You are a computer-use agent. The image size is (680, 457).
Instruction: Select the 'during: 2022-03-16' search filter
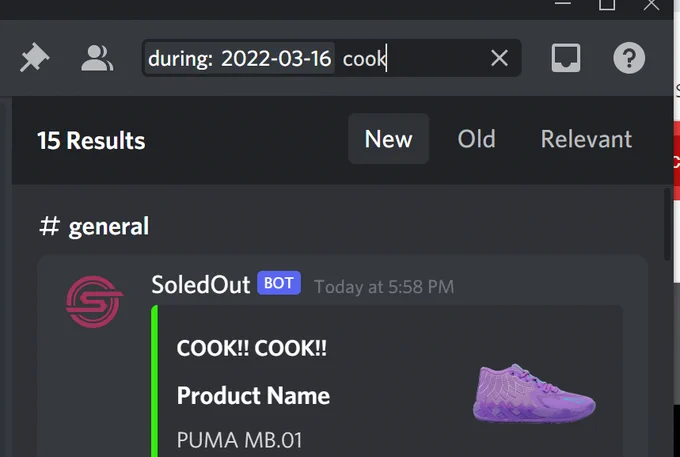click(240, 58)
